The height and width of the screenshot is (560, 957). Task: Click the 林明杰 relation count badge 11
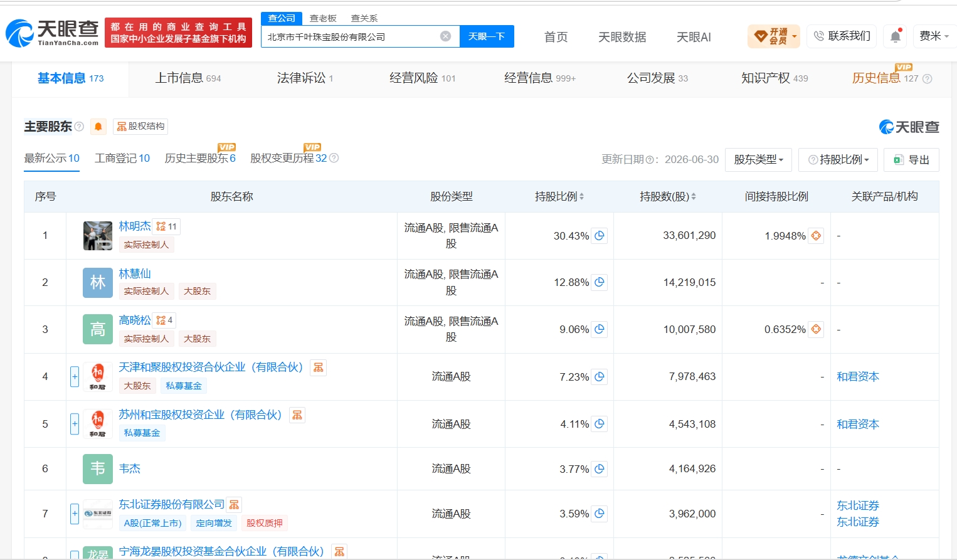point(167,226)
